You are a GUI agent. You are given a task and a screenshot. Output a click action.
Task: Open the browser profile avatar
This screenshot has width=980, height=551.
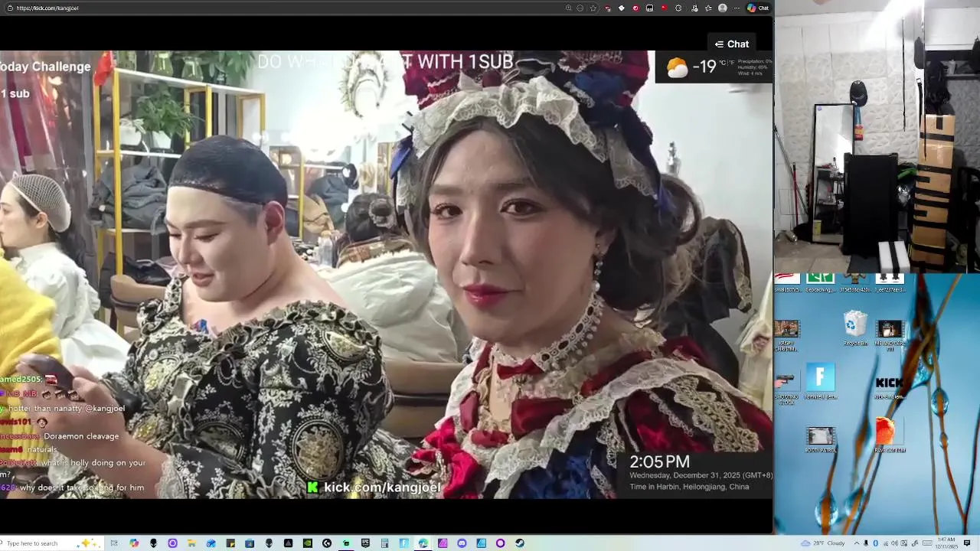click(722, 8)
